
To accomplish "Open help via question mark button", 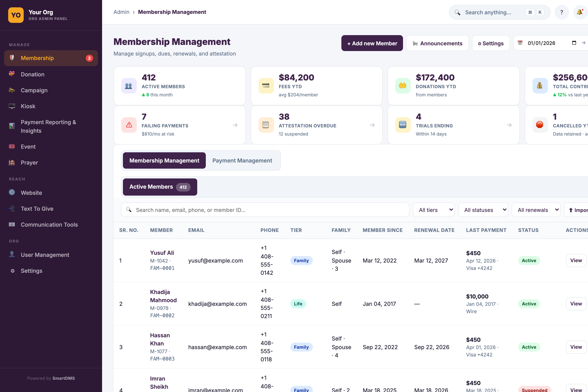I will click(x=561, y=12).
